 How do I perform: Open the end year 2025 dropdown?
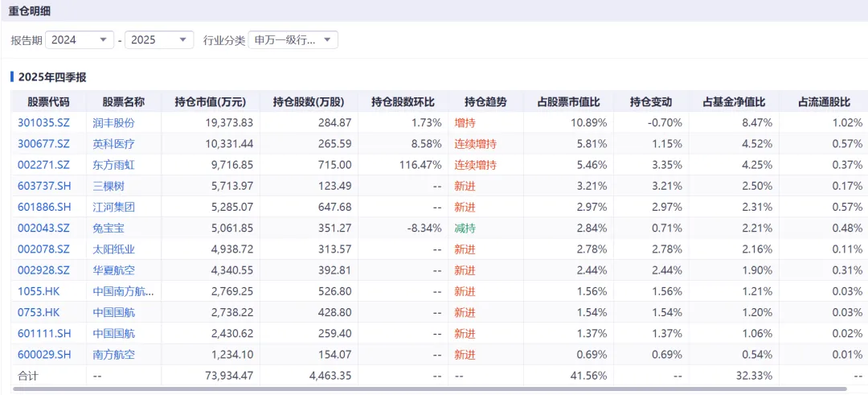click(159, 40)
